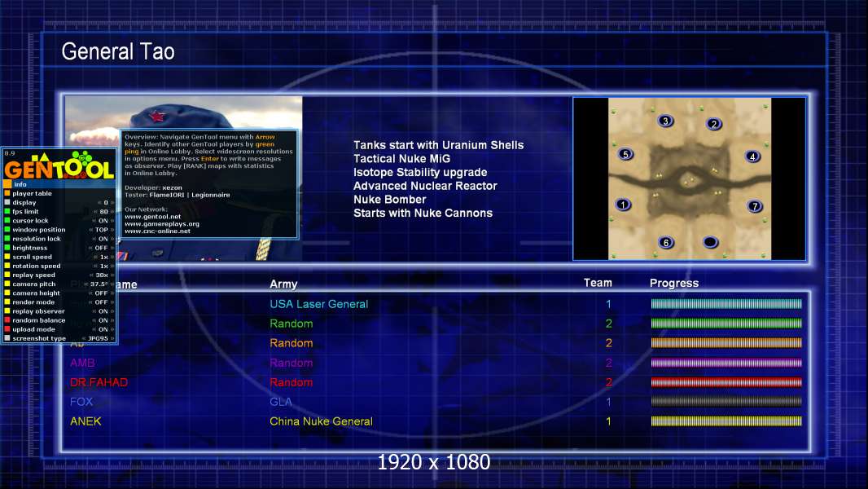Click the developer name xezon
868x489 pixels.
point(172,187)
